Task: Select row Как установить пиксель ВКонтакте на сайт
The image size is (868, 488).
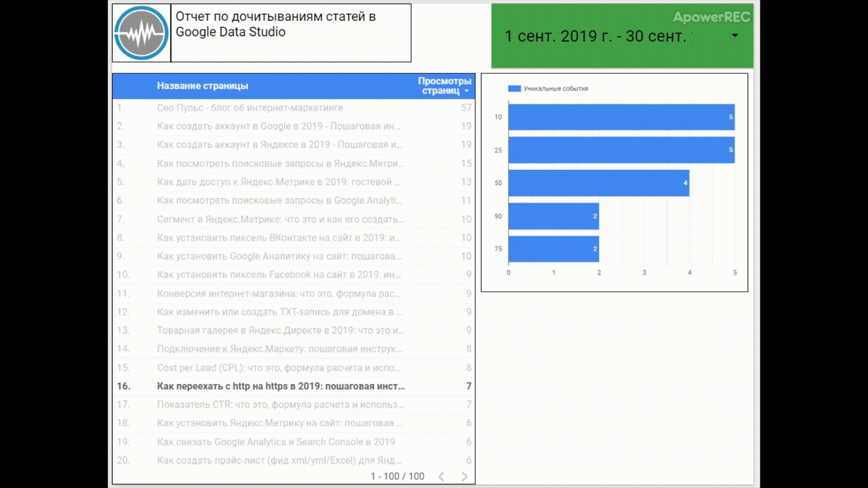Action: [293, 238]
